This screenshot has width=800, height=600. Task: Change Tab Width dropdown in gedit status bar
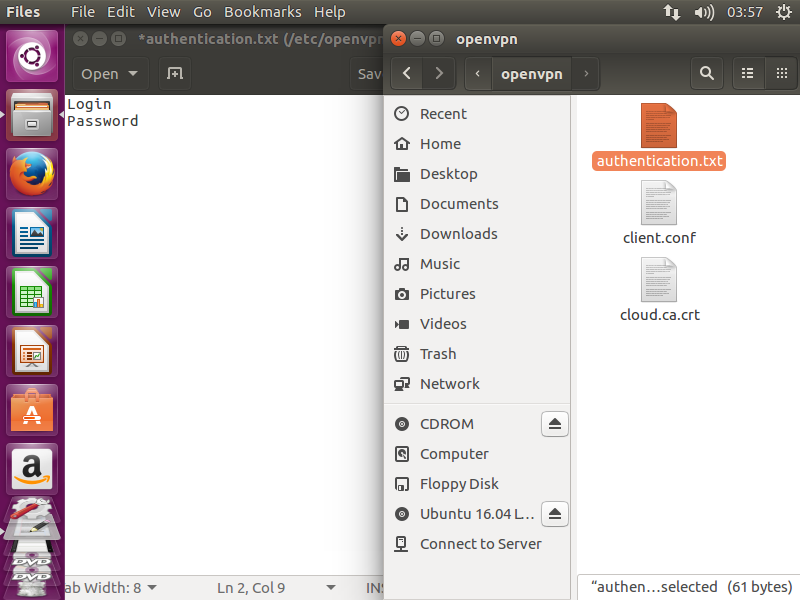coord(111,588)
